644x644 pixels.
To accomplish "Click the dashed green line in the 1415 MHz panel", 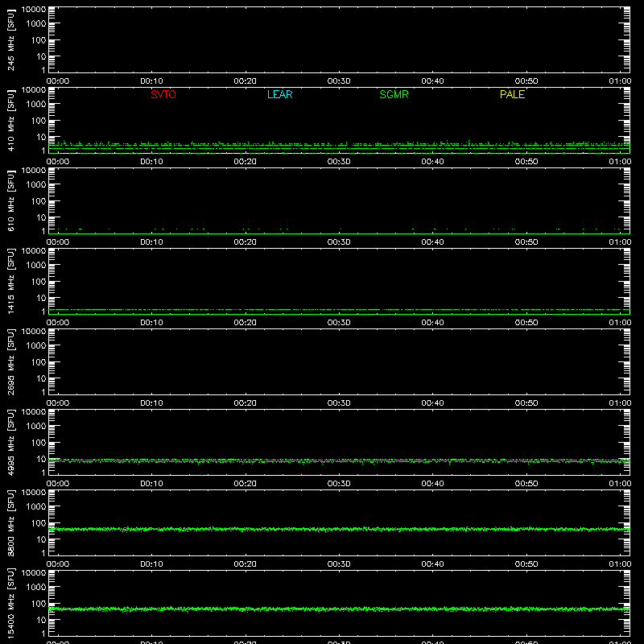I will click(339, 309).
